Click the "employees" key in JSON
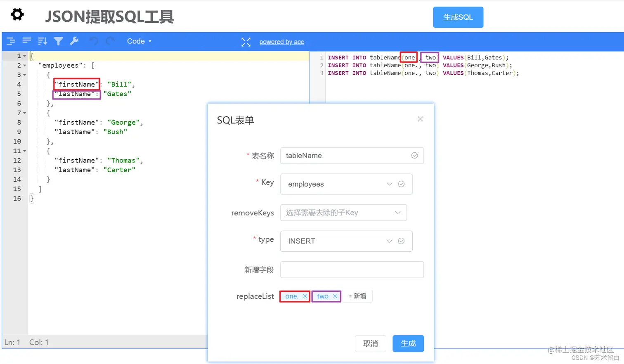This screenshot has width=624, height=364. coord(61,65)
